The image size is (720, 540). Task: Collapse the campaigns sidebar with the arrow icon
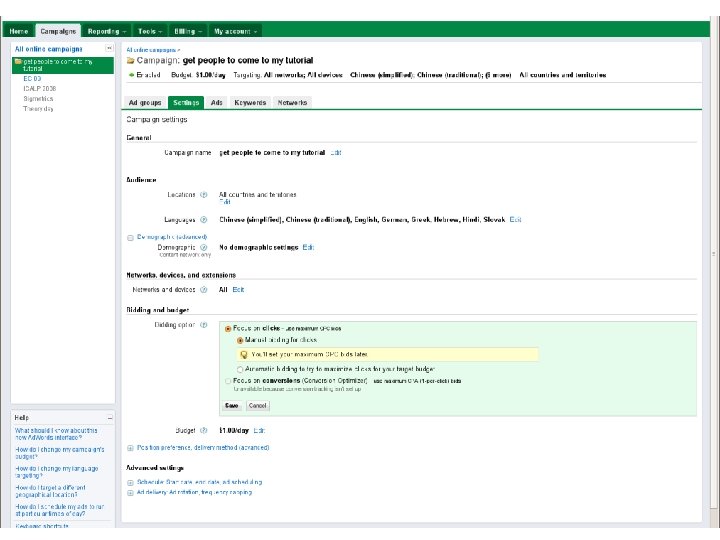coord(109,48)
